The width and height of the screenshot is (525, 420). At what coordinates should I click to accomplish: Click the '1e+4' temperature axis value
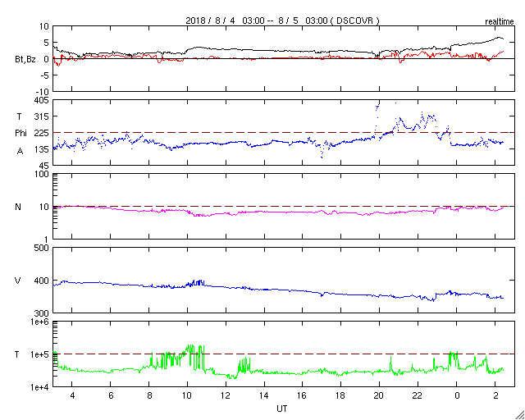tap(40, 387)
